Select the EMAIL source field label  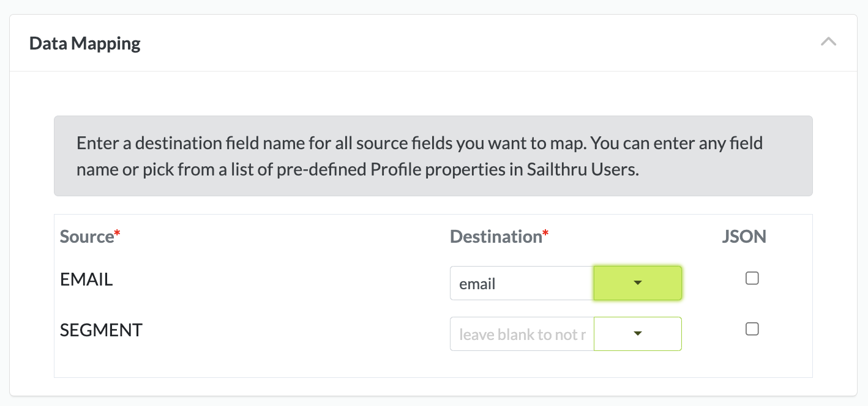(86, 279)
